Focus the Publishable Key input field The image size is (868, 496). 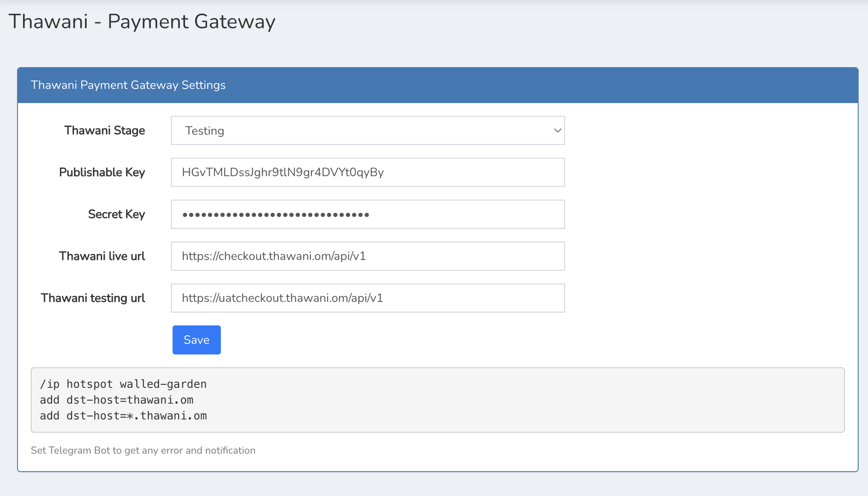[x=367, y=172]
